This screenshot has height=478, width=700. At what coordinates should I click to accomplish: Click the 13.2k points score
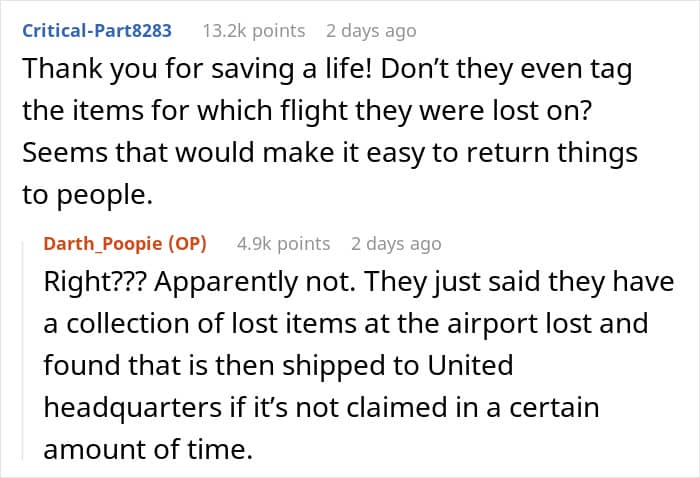pyautogui.click(x=253, y=31)
